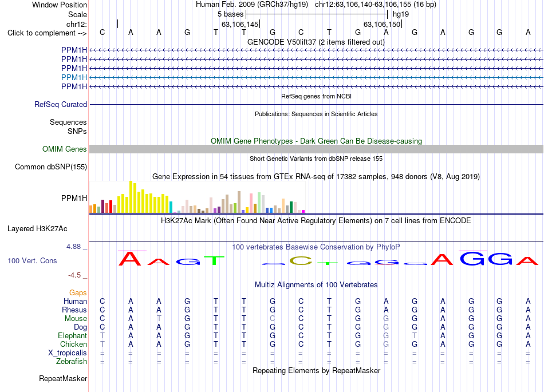
Task: Click the 100 Vert. Cons track label
Action: 32,260
